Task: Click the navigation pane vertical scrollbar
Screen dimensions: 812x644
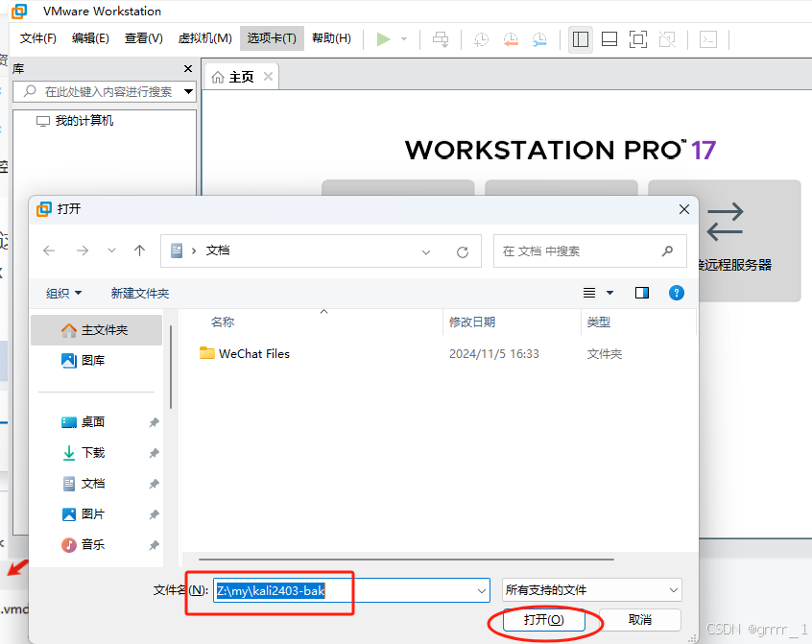Action: [171, 367]
